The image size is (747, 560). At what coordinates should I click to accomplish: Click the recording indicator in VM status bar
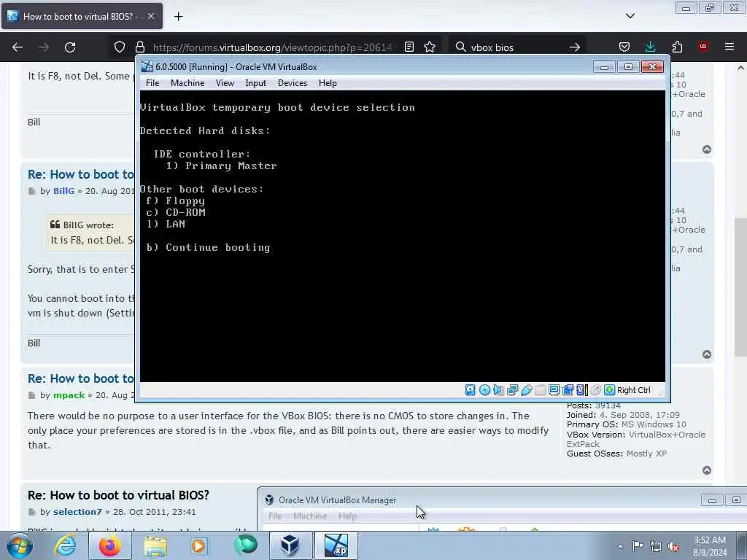[568, 390]
